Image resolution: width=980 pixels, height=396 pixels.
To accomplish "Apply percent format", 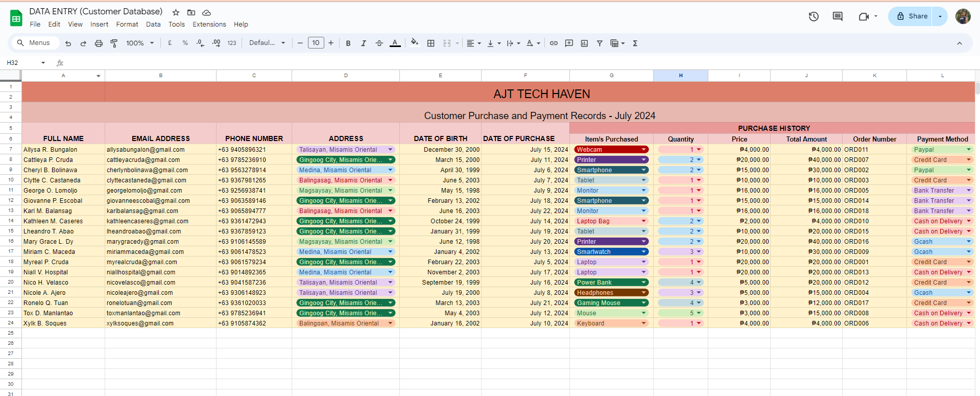I will (x=185, y=43).
